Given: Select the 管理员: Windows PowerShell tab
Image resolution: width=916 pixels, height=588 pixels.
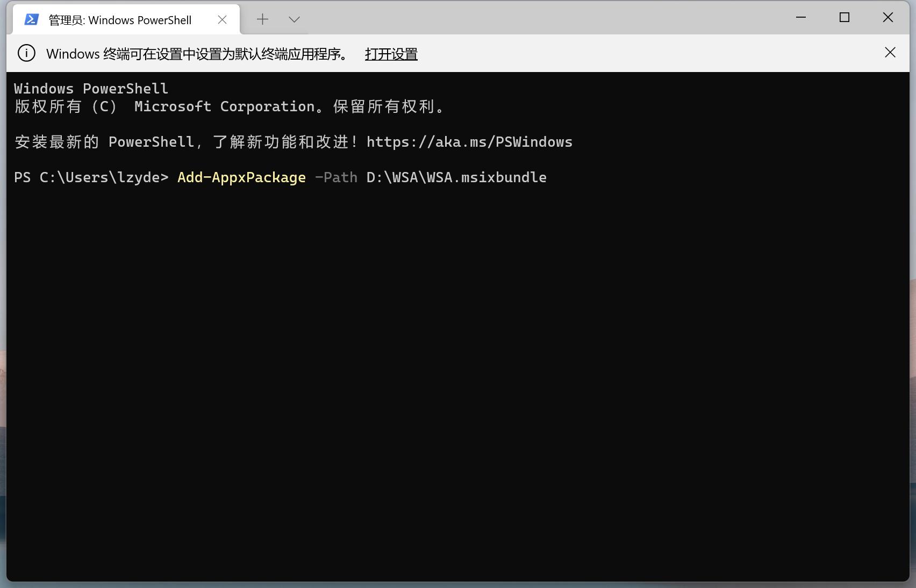Looking at the screenshot, I should pyautogui.click(x=119, y=19).
